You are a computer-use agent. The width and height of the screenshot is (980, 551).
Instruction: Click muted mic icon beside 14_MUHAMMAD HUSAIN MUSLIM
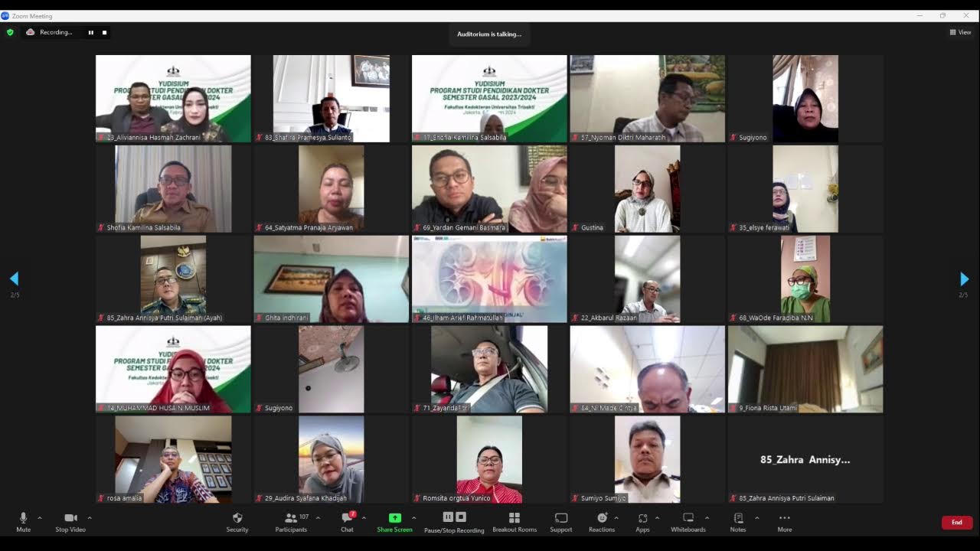click(x=101, y=409)
